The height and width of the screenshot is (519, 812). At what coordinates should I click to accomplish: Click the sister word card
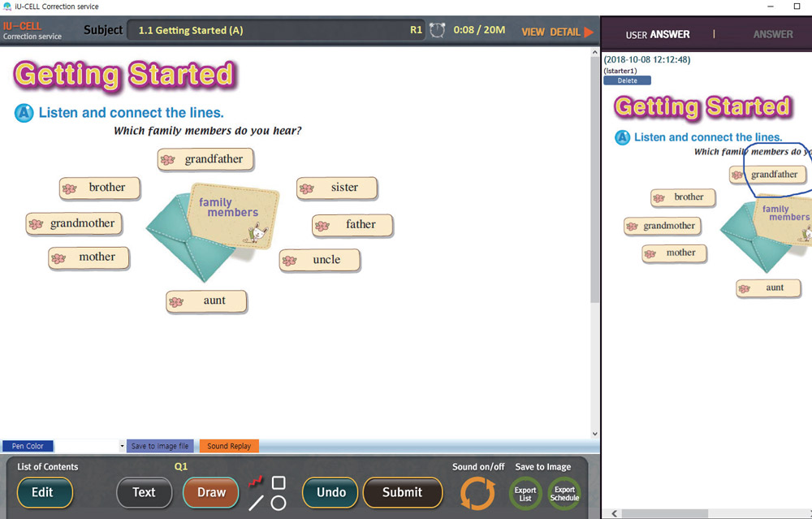(337, 188)
